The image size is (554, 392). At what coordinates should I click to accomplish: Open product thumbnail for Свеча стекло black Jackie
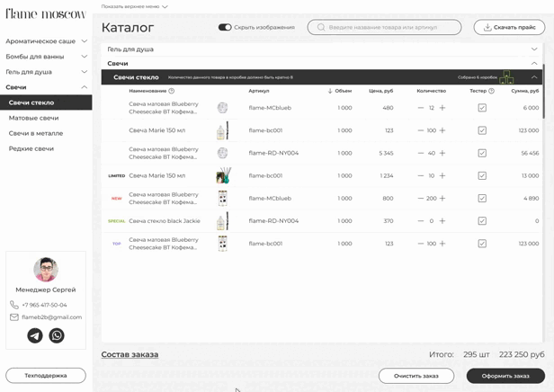click(x=222, y=220)
